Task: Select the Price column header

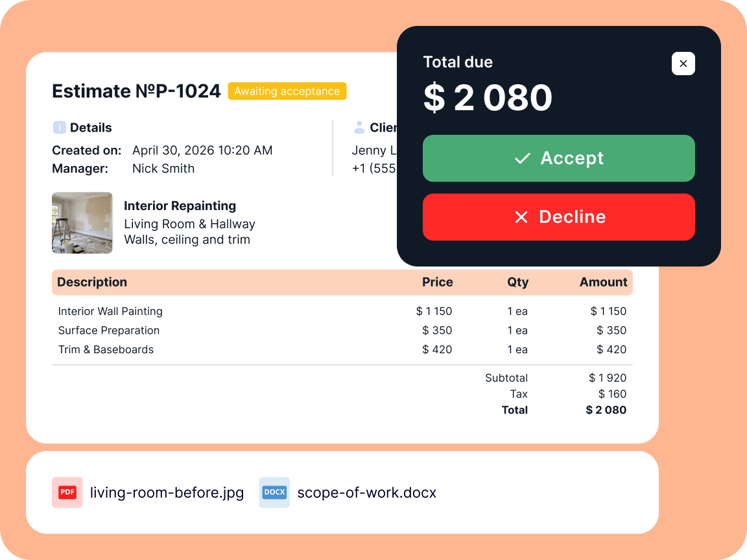Action: click(437, 282)
